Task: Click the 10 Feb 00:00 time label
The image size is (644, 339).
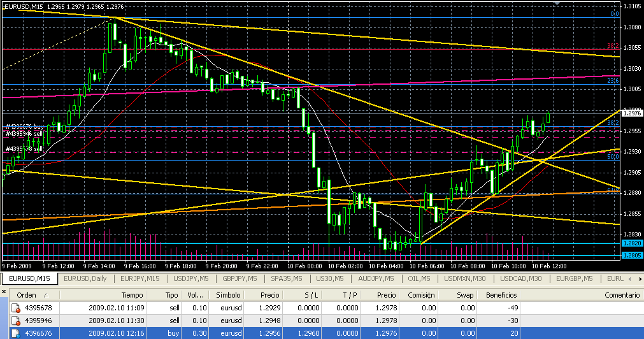Action: (x=304, y=266)
